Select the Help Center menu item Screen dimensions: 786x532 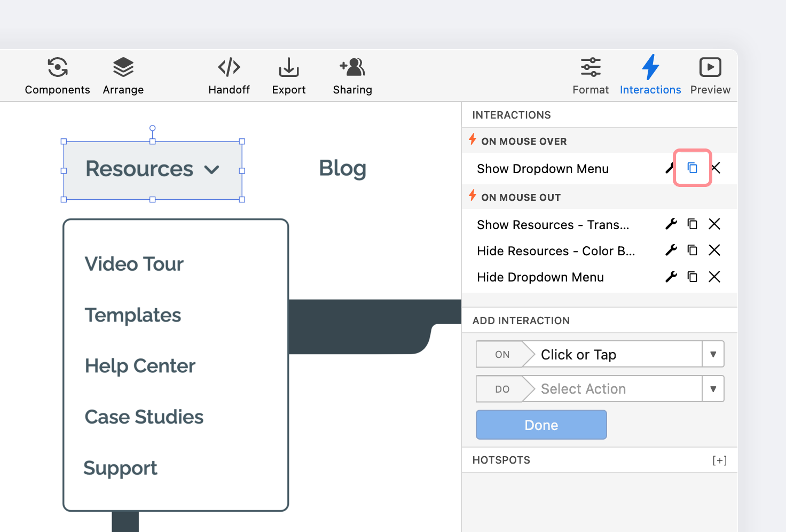click(x=140, y=366)
